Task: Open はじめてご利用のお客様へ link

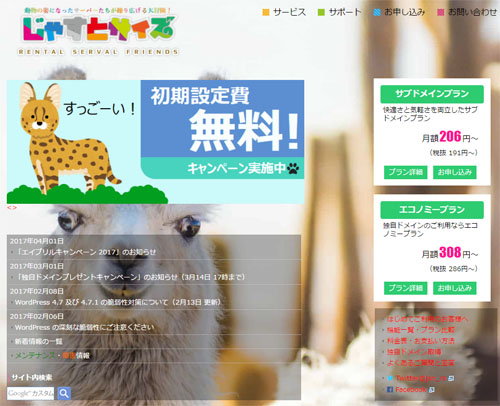Action: coord(427,319)
